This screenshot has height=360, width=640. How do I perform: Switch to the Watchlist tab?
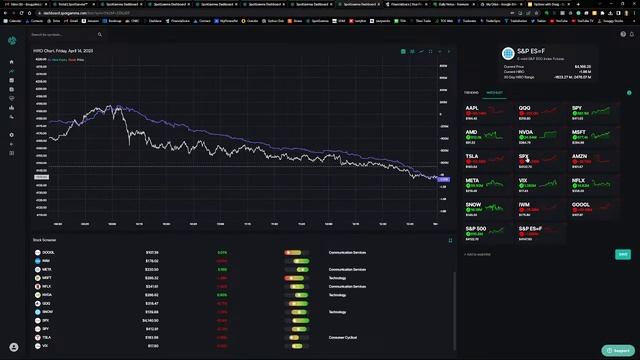(494, 93)
